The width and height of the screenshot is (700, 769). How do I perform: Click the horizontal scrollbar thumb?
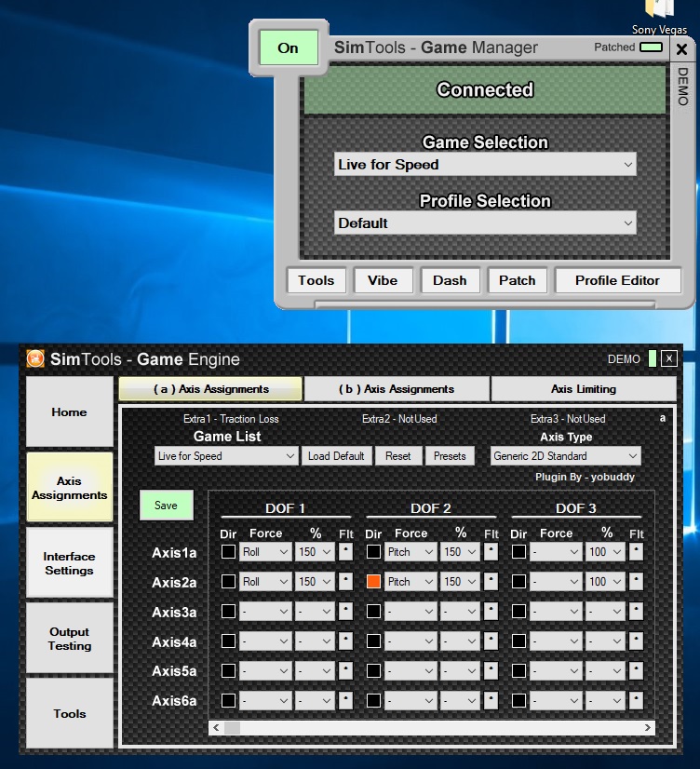[x=233, y=728]
